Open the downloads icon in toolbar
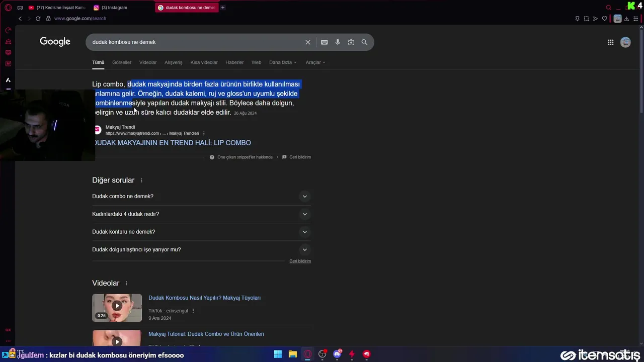This screenshot has height=362, width=644. click(626, 19)
